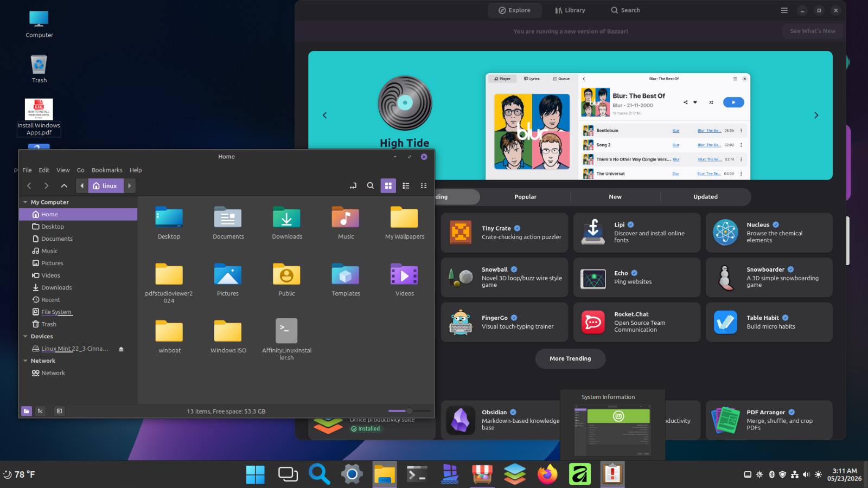Open the Bookmarks menu

[107, 170]
